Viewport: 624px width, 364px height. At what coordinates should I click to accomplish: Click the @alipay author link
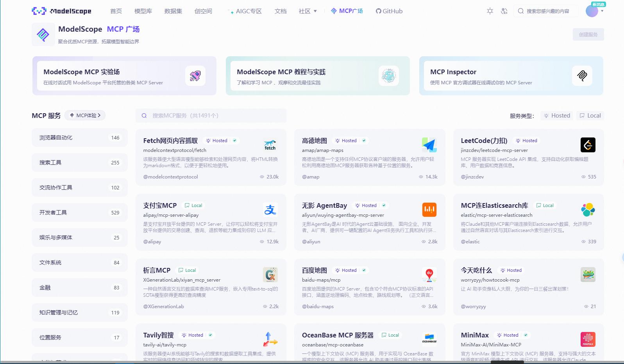tap(152, 242)
